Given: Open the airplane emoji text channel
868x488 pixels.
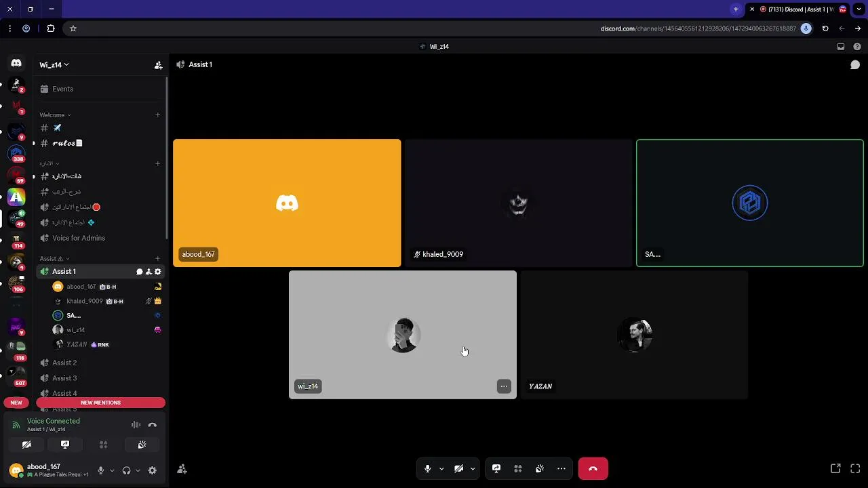Looking at the screenshot, I should (99, 128).
